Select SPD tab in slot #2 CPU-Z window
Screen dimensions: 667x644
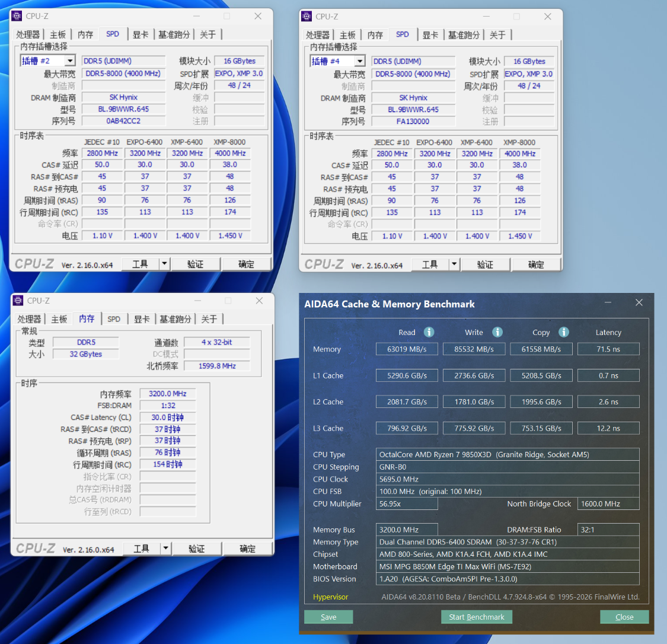tap(113, 34)
